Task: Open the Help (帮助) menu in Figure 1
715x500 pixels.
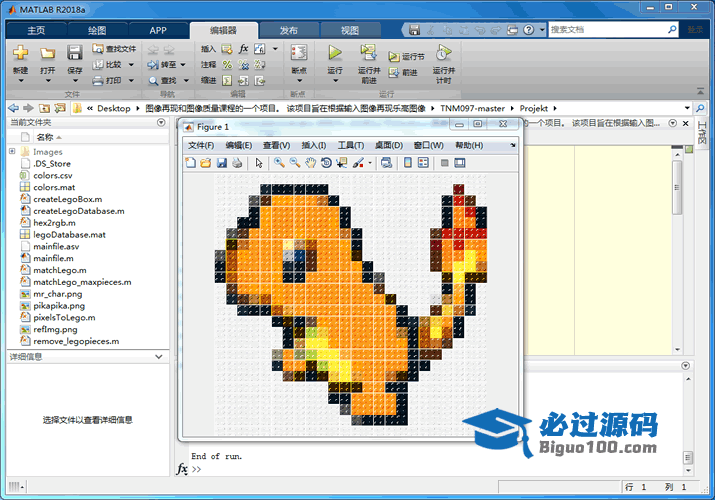Action: [x=469, y=145]
